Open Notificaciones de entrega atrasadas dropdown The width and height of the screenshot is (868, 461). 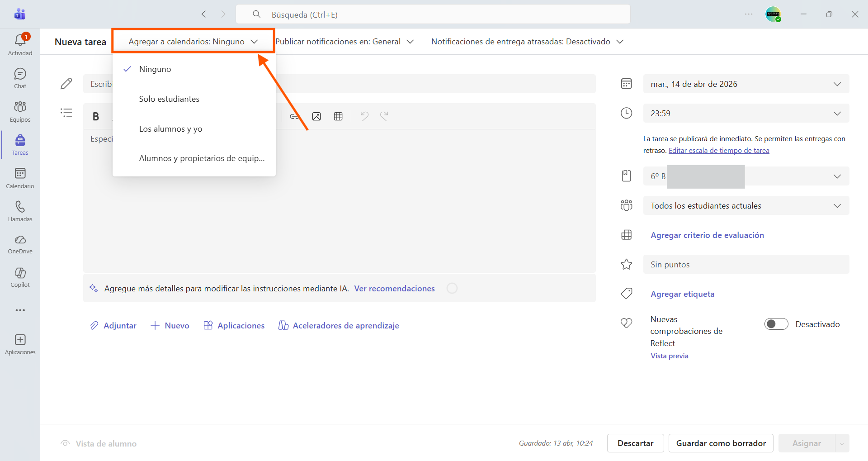[527, 42]
